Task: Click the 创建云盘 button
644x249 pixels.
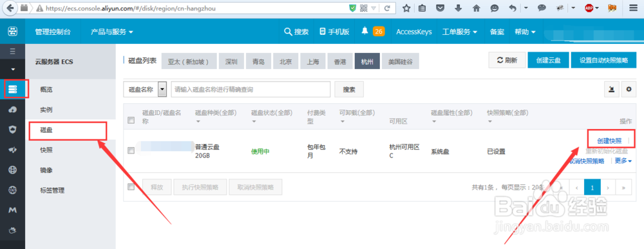Action: (548, 60)
